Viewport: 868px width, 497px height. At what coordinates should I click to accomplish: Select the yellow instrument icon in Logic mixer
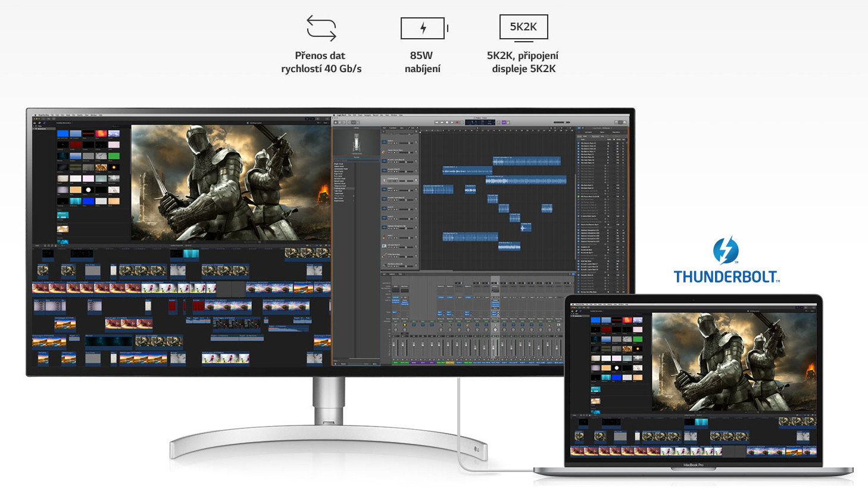[405, 325]
